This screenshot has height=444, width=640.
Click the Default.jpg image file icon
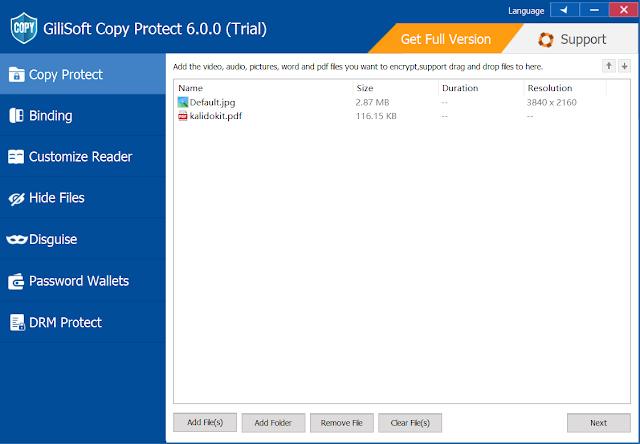[x=183, y=102]
